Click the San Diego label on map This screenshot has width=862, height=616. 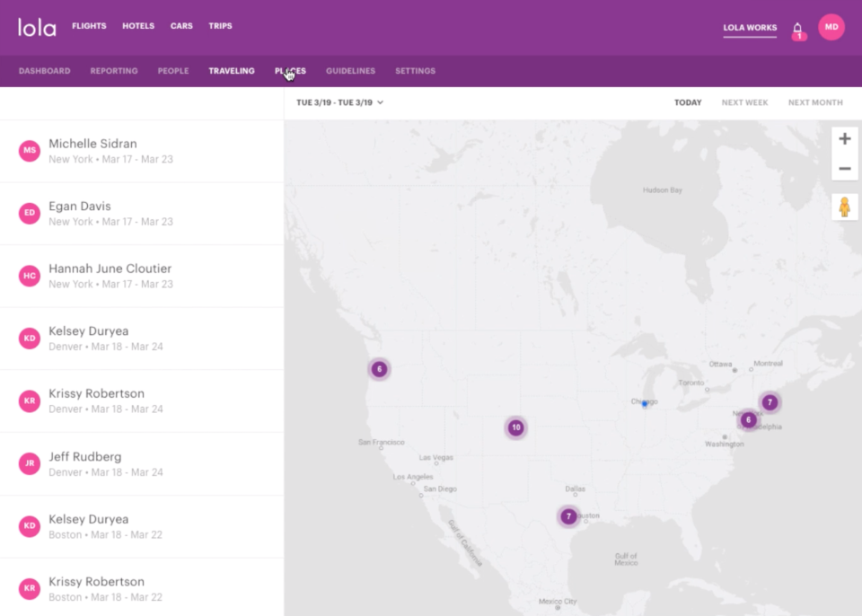pyautogui.click(x=440, y=489)
